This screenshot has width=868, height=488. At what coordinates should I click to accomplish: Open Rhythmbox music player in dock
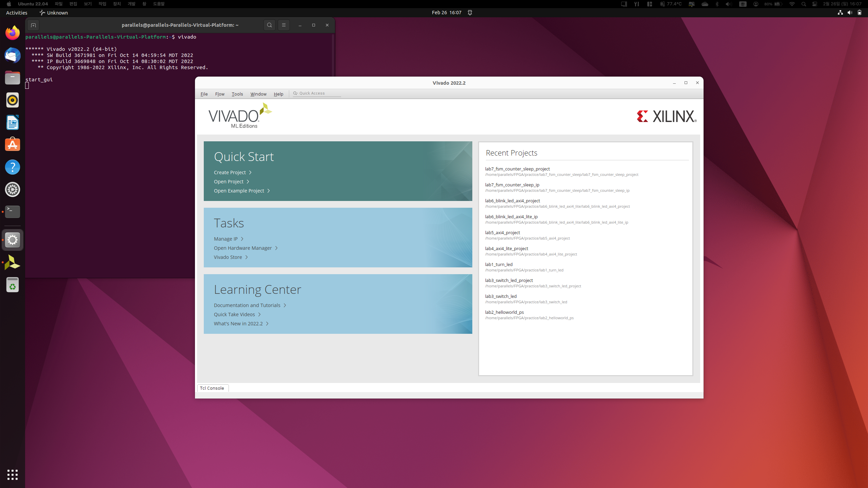[13, 100]
